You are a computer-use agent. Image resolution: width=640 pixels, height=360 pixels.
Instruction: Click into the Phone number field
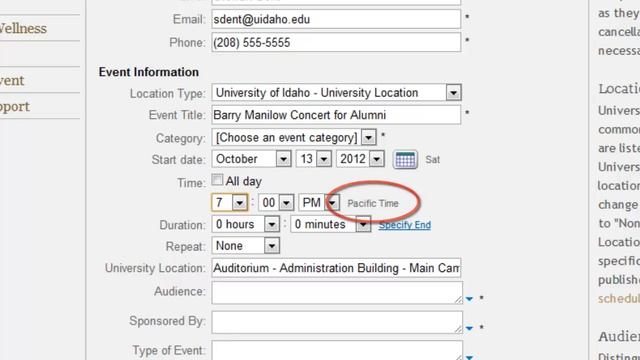click(336, 42)
